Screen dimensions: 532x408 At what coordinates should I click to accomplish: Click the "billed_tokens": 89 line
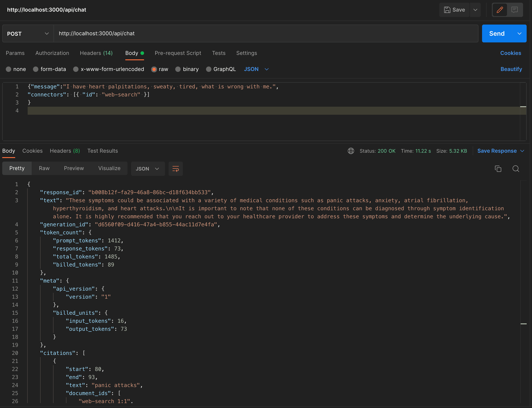click(83, 265)
